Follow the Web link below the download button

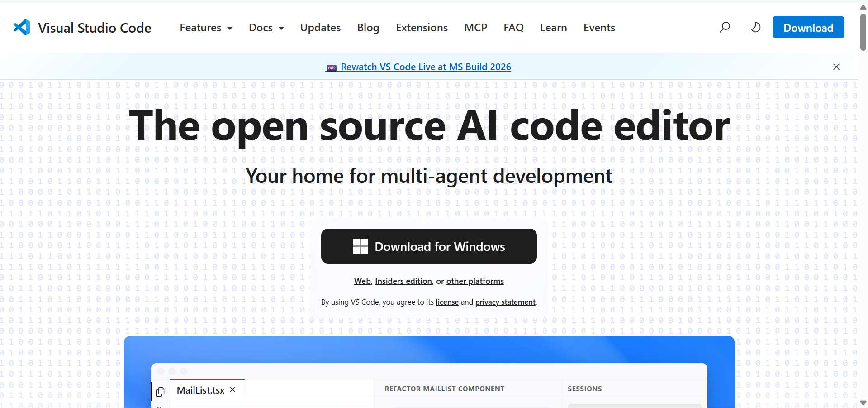pos(362,281)
